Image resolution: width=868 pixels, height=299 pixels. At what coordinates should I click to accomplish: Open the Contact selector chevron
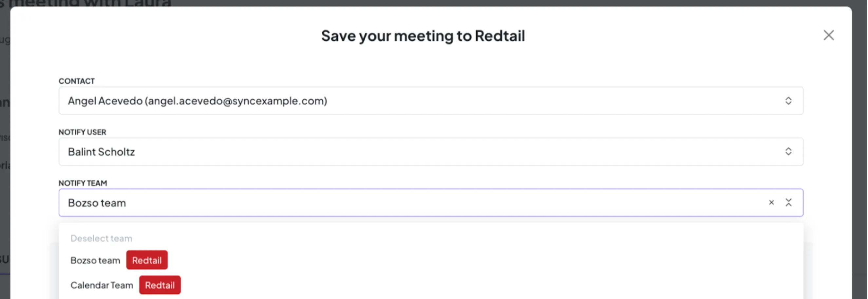coord(788,100)
